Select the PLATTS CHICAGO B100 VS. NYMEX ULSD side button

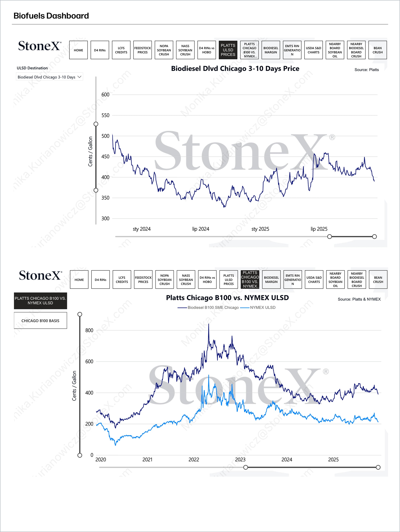click(x=40, y=301)
